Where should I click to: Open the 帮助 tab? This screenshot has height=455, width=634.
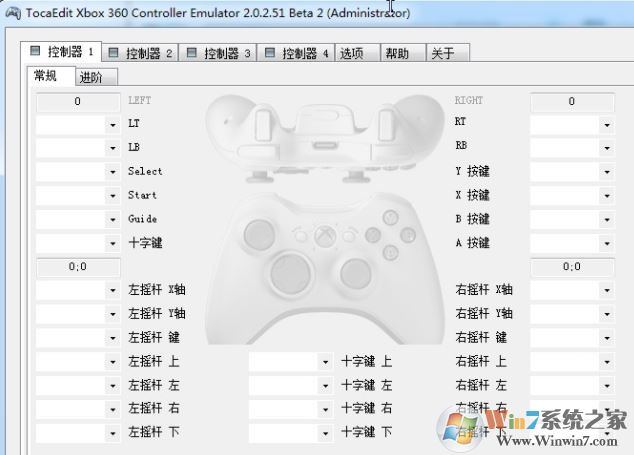click(403, 53)
